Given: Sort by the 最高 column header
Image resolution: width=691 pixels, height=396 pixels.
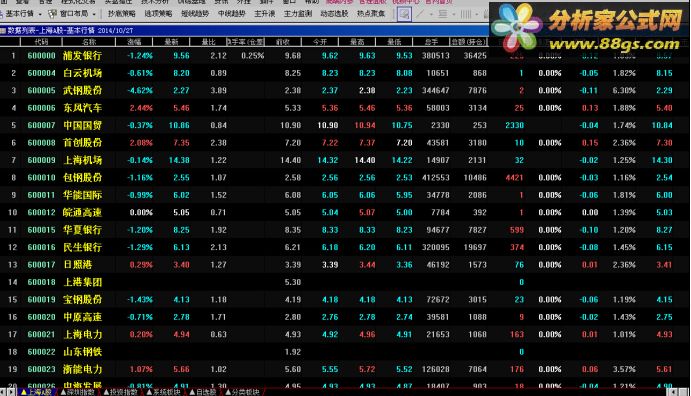Looking at the screenshot, I should [357, 42].
